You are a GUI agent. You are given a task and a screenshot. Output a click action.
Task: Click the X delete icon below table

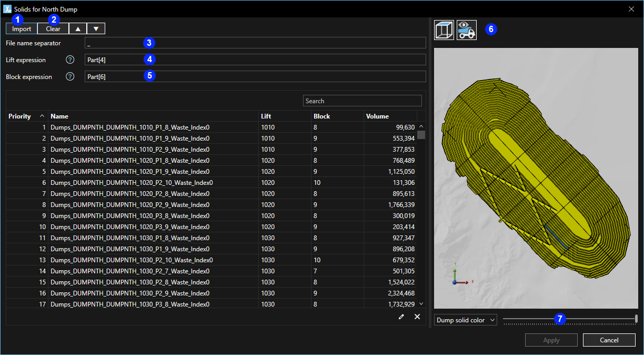[x=417, y=317]
